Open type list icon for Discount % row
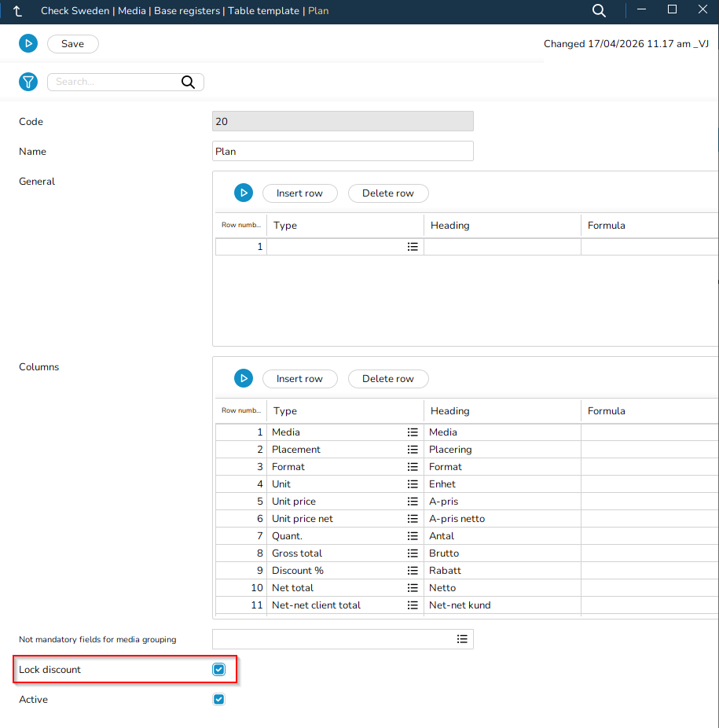The image size is (719, 728). point(413,571)
